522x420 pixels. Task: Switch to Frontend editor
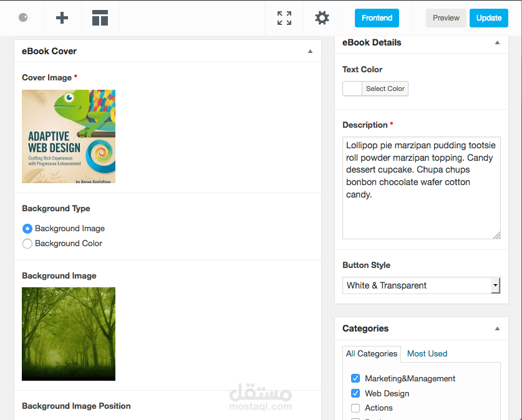click(x=377, y=18)
